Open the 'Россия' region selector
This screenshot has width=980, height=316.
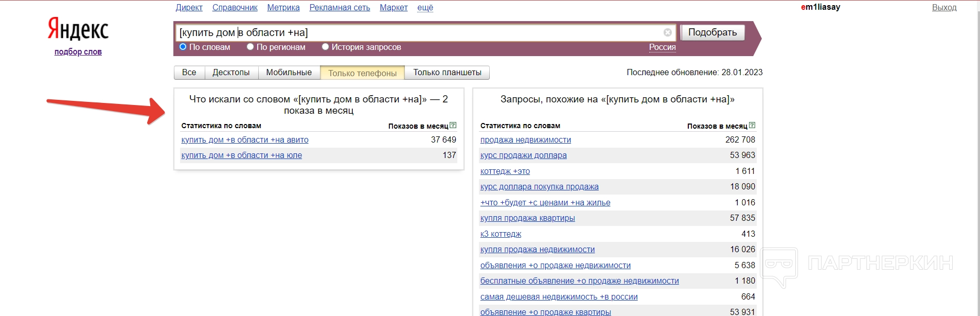(662, 47)
